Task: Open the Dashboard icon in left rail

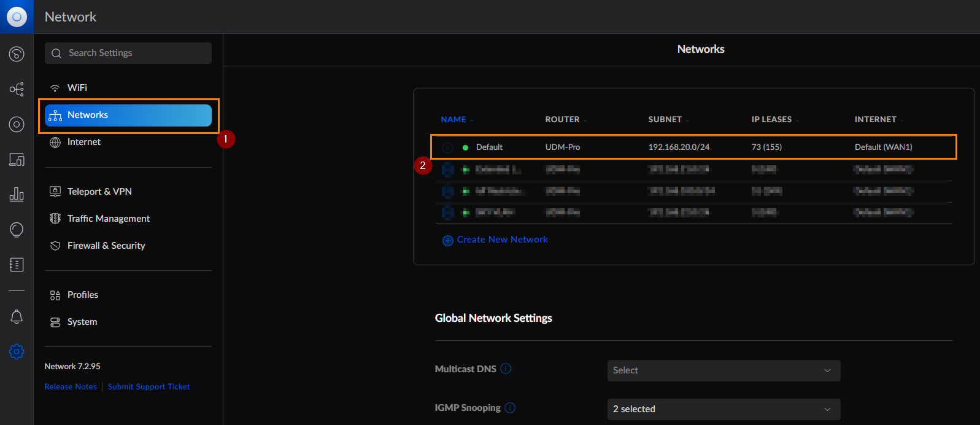Action: [17, 54]
